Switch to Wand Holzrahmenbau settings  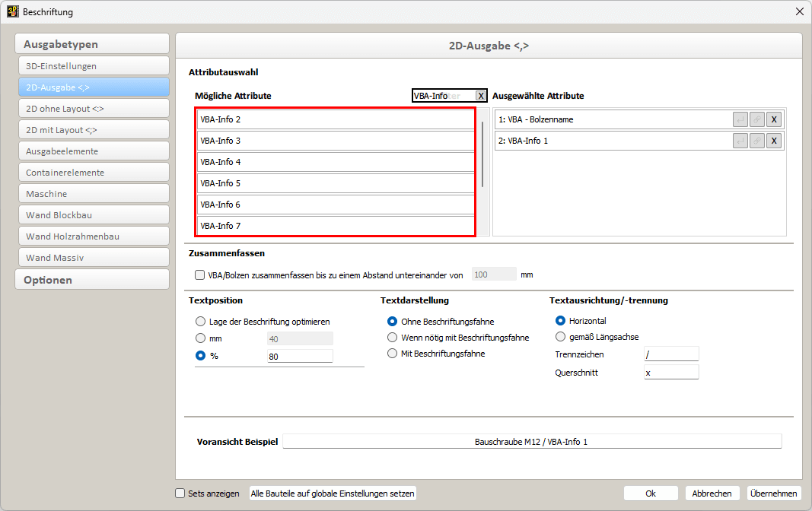click(92, 236)
